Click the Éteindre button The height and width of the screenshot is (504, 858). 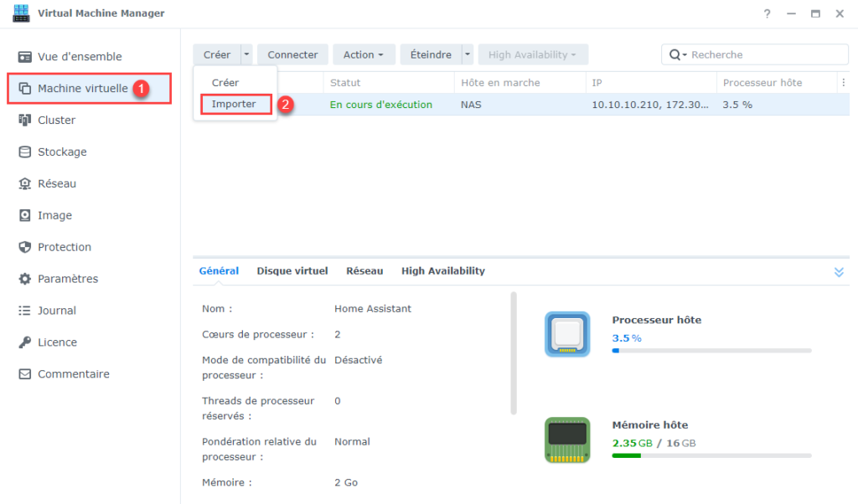(432, 54)
